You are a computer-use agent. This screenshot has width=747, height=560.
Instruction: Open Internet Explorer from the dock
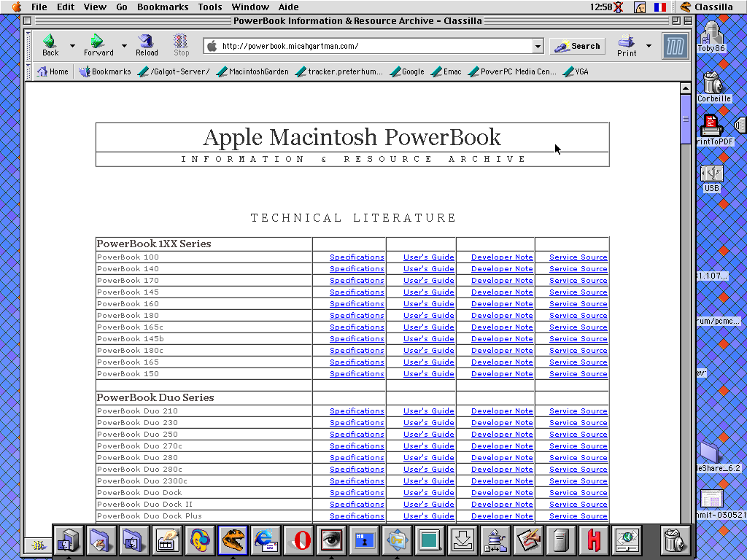266,540
